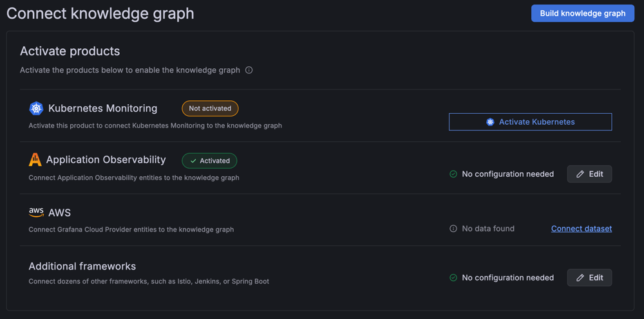This screenshot has width=644, height=319.
Task: Click the Activate products section heading
Action: (x=70, y=51)
